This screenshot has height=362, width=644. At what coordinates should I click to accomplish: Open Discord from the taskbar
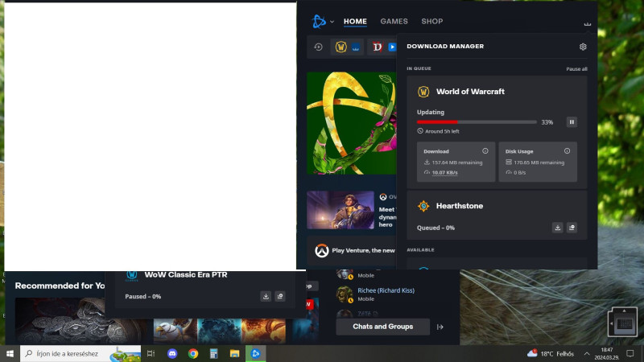[172, 353]
